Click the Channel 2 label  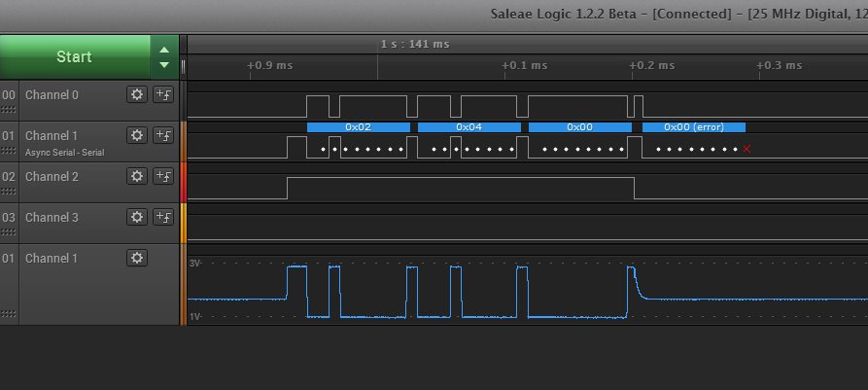click(x=52, y=177)
